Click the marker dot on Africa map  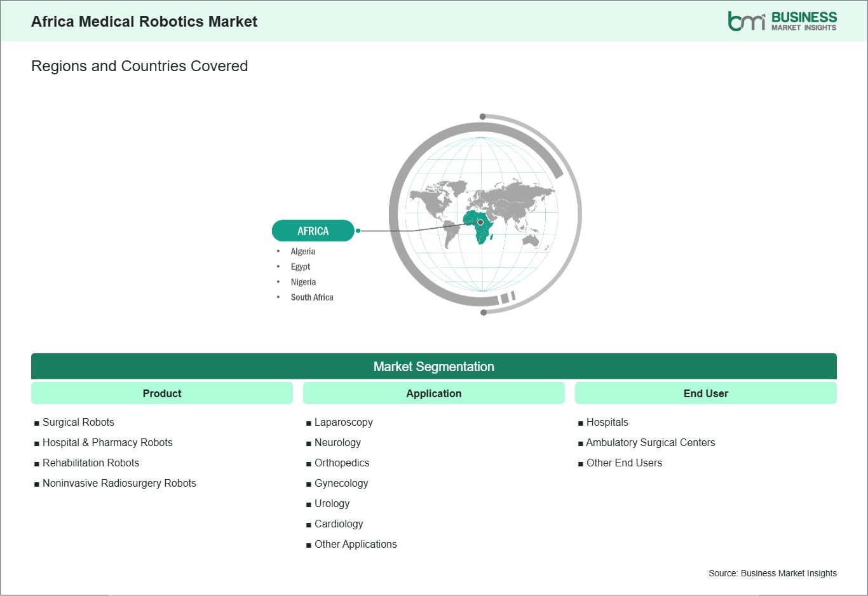(480, 222)
